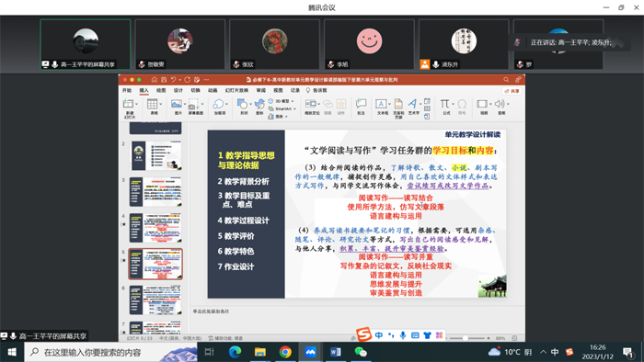This screenshot has height=362, width=644.
Task: Click the 新建幻灯片 new slide icon
Action: (x=128, y=104)
